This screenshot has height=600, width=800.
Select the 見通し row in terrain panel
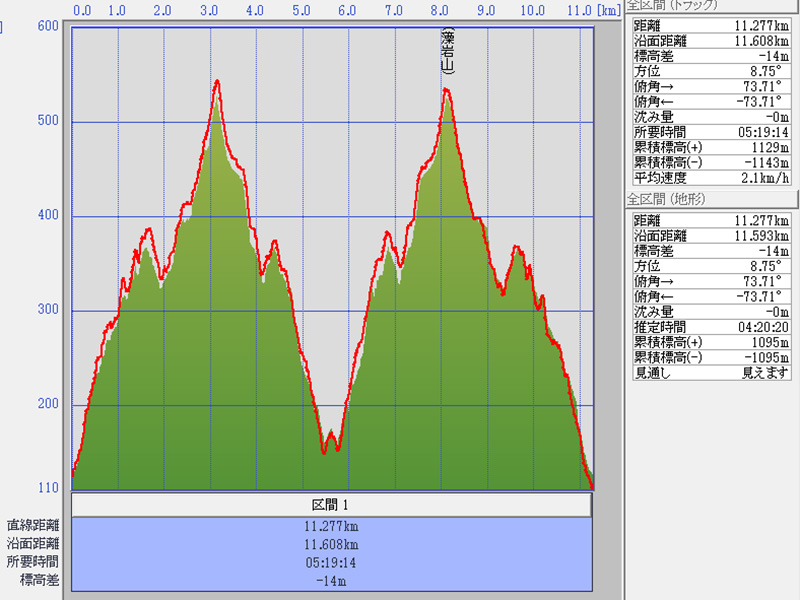tap(711, 371)
